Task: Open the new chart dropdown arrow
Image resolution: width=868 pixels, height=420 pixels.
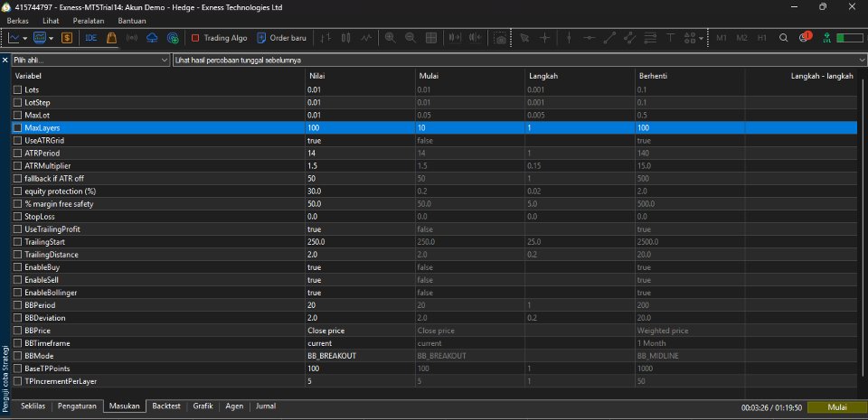Action: click(x=25, y=39)
